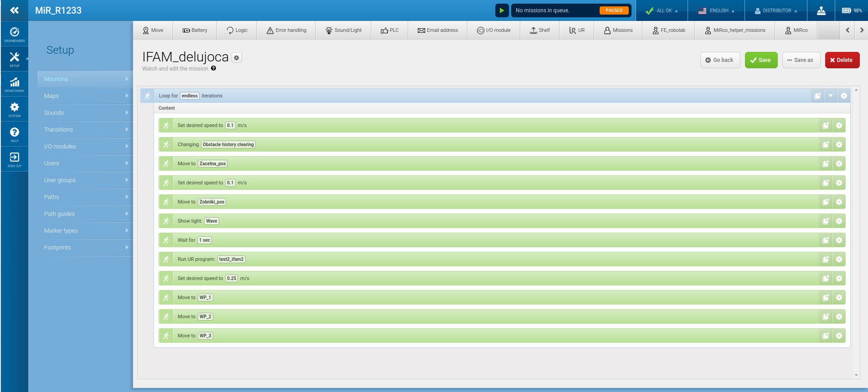868x392 pixels.
Task: Click the drag handle icon of Show light row
Action: click(x=166, y=221)
